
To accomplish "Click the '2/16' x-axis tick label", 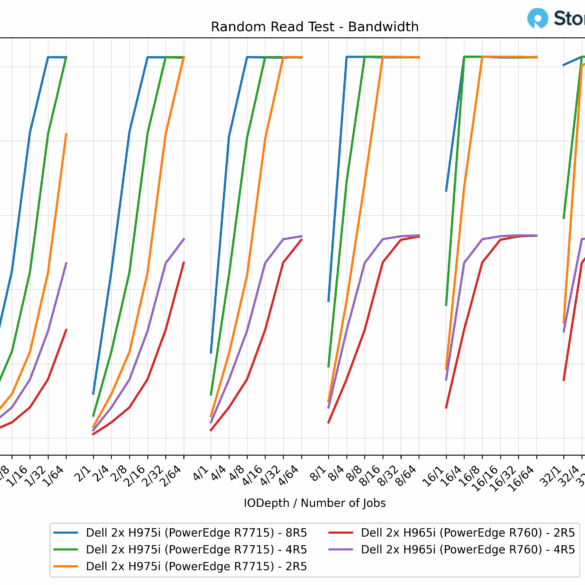I will pos(135,475).
